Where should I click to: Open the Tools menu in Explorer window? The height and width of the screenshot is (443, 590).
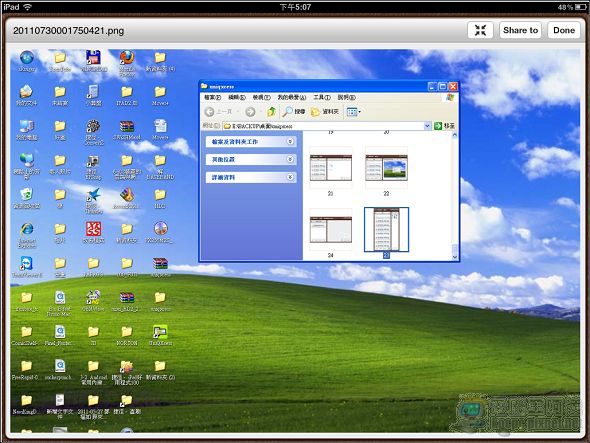pyautogui.click(x=322, y=97)
